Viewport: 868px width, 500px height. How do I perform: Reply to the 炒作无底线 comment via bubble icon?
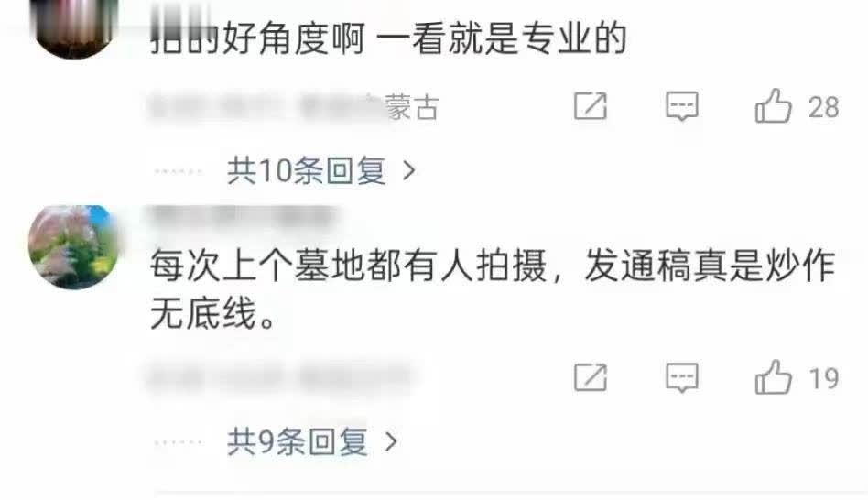coord(681,377)
